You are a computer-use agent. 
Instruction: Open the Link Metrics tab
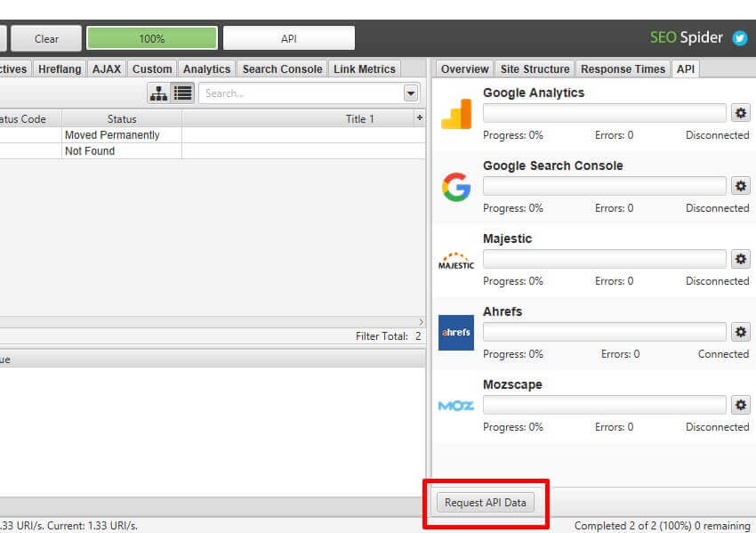point(364,69)
